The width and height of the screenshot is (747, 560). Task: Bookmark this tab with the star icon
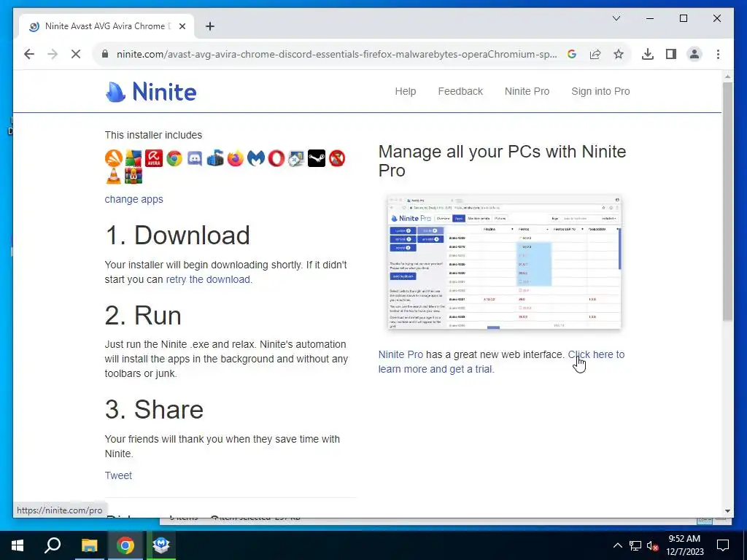click(619, 54)
